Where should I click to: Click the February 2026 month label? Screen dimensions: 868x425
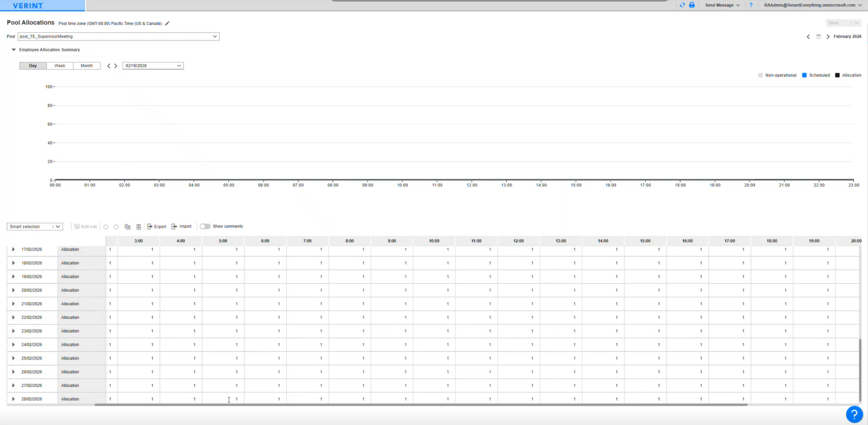pyautogui.click(x=847, y=36)
